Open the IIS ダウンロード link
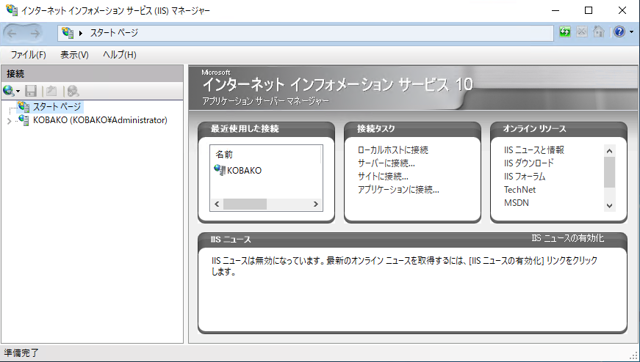Screen dimensions: 640x362 pyautogui.click(x=529, y=163)
